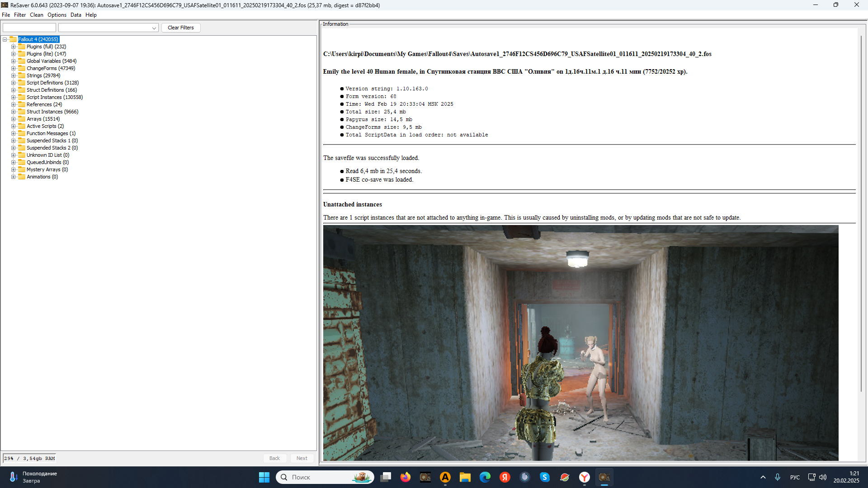Viewport: 868px width, 488px height.
Task: Open File Explorer from the taskbar
Action: coord(465,477)
